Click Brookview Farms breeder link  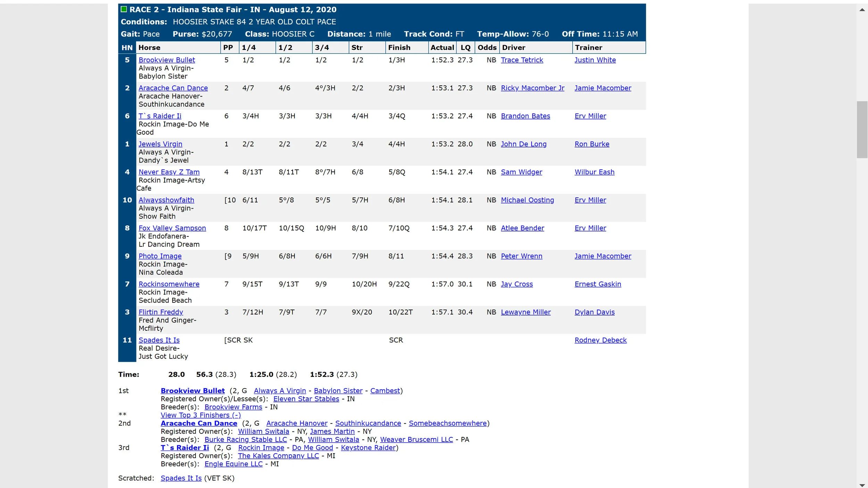[233, 407]
